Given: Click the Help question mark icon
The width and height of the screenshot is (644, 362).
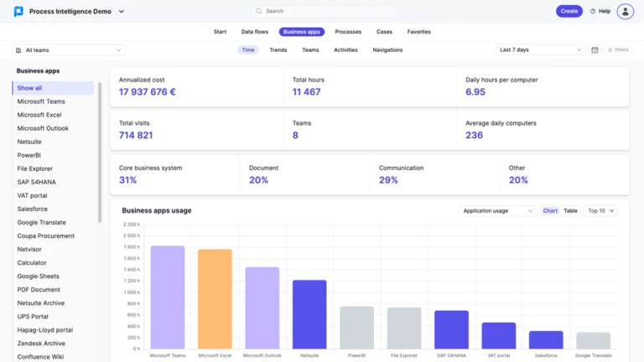Looking at the screenshot, I should pyautogui.click(x=593, y=12).
